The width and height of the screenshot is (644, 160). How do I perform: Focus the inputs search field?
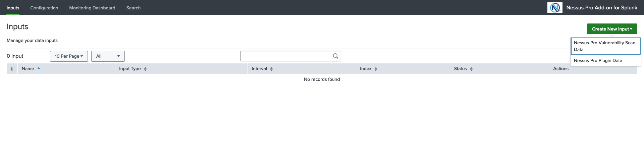click(290, 56)
